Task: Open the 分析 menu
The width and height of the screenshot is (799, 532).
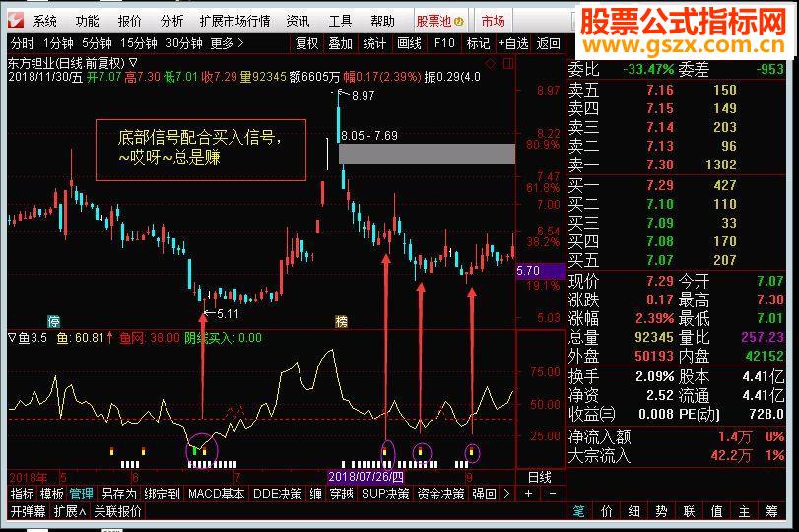Action: tap(171, 21)
